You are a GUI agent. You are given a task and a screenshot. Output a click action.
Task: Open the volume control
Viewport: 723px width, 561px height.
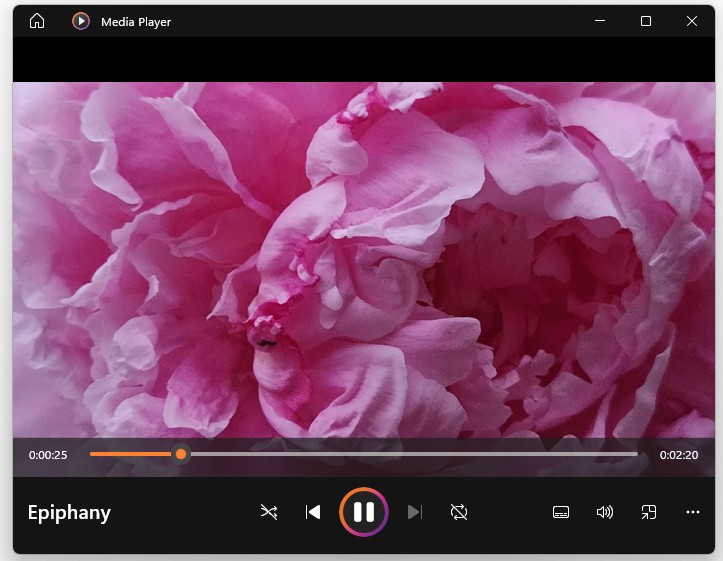tap(605, 512)
